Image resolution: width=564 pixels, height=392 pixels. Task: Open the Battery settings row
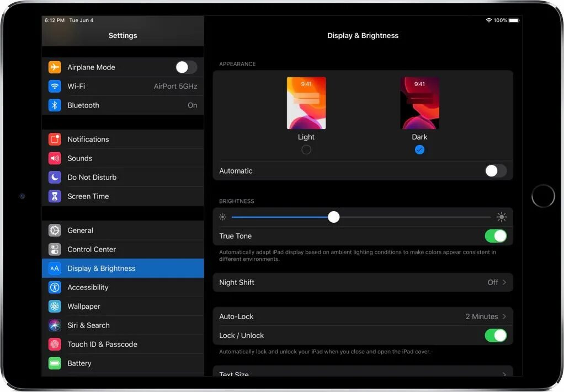tap(123, 363)
